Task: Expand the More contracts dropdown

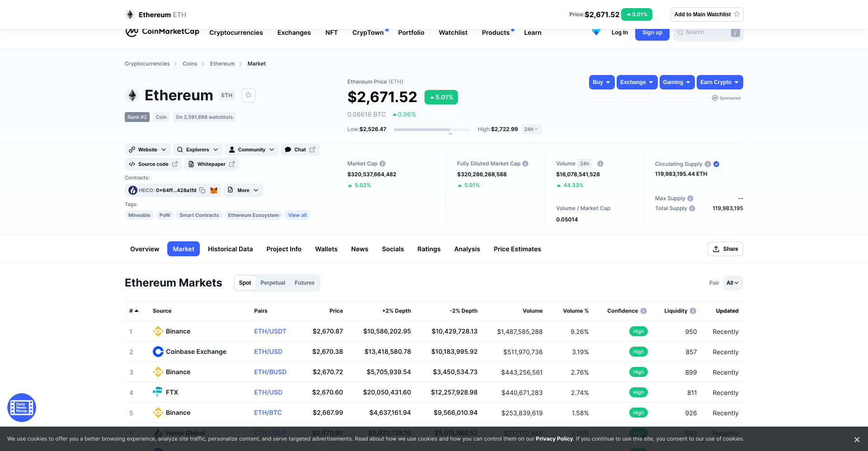Action: pyautogui.click(x=243, y=190)
